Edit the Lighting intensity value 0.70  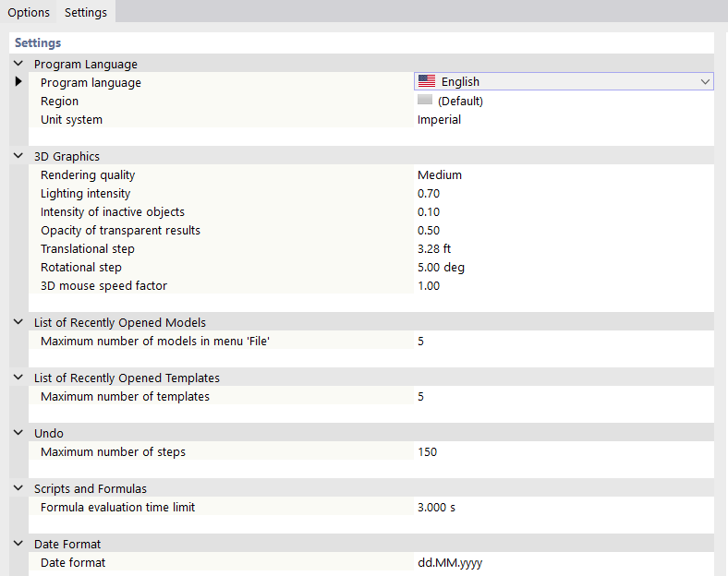(429, 193)
